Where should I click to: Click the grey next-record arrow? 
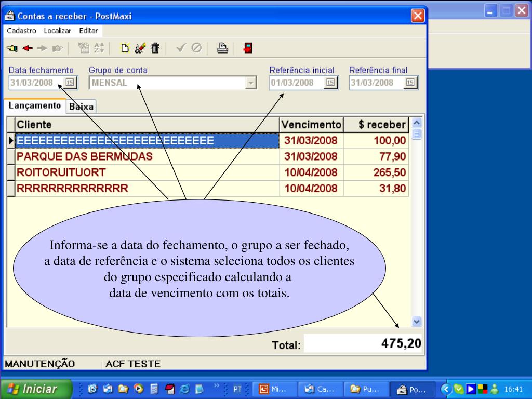click(43, 48)
